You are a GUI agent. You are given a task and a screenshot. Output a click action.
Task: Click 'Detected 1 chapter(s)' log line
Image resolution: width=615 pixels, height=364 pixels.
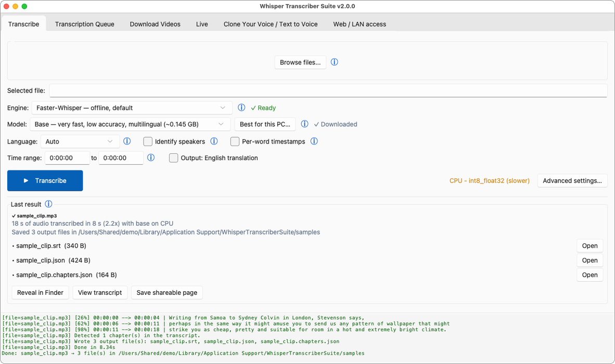pos(101,335)
